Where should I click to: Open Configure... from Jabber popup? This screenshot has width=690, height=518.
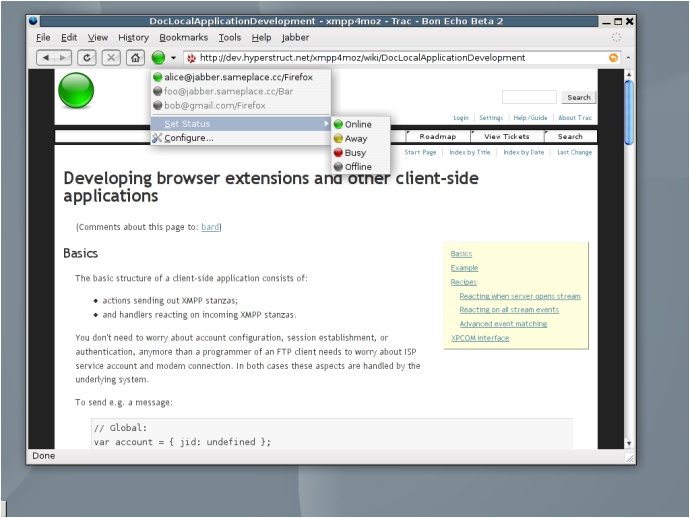pyautogui.click(x=240, y=138)
